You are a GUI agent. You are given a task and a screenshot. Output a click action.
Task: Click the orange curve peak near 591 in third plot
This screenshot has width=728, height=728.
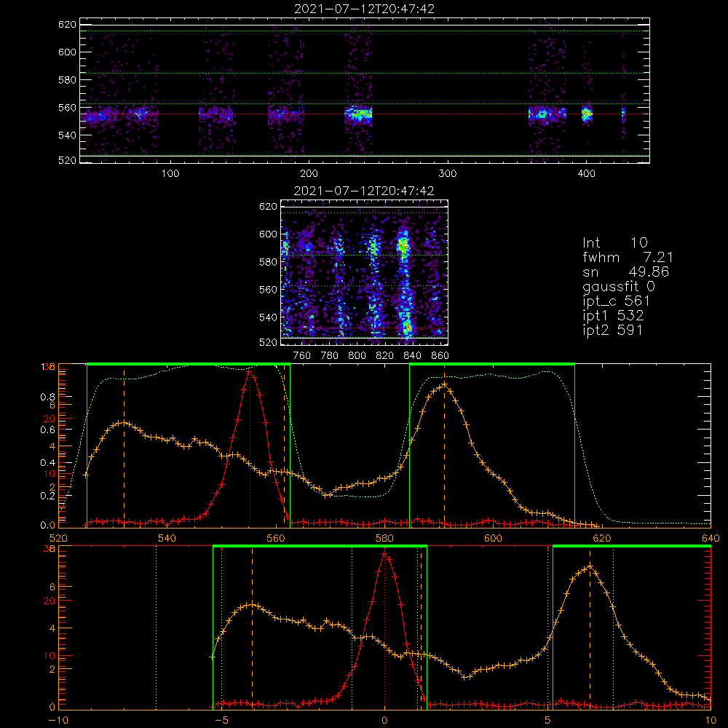click(444, 384)
